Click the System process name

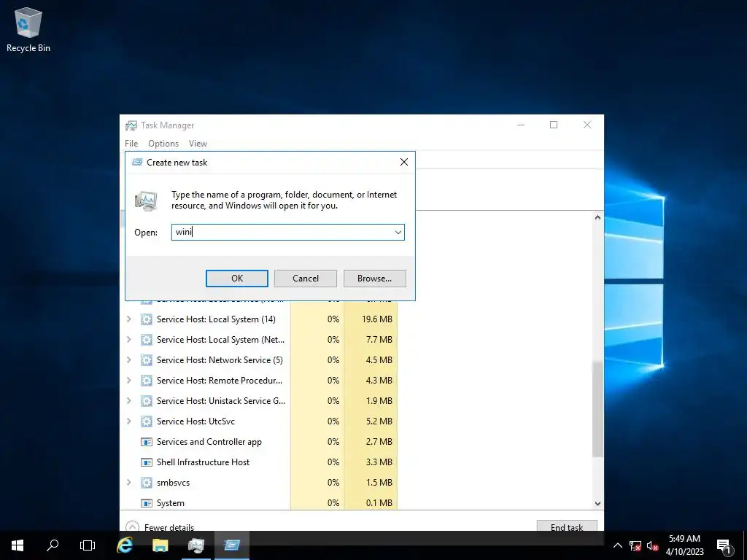click(x=171, y=503)
